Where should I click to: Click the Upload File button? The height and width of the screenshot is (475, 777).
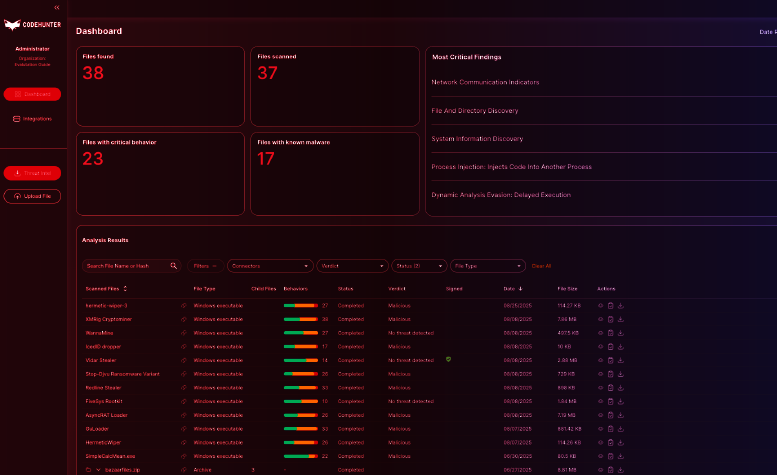point(32,196)
